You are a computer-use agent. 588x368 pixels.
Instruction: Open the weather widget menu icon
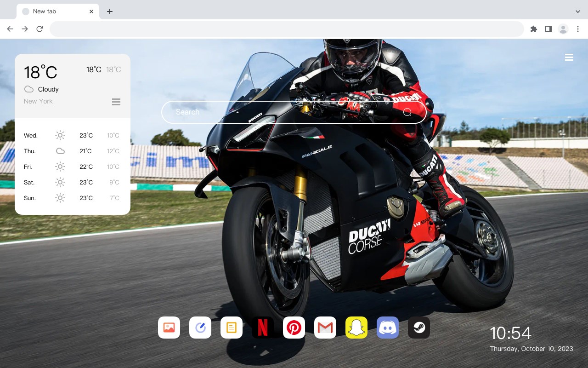tap(116, 102)
